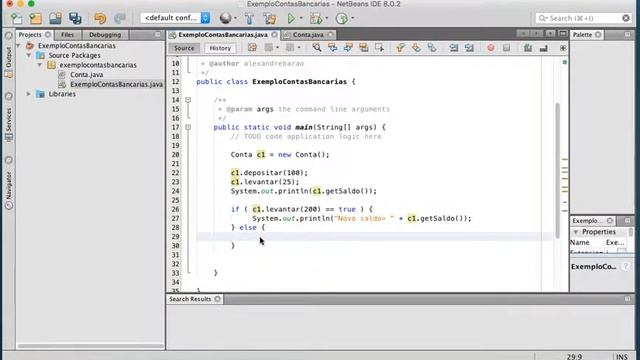Click the Shift Line Left editor icon
The image size is (640, 360).
click(453, 48)
